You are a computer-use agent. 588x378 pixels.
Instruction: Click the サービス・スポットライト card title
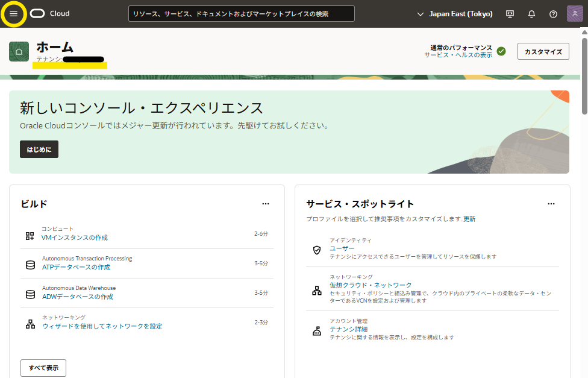(360, 204)
